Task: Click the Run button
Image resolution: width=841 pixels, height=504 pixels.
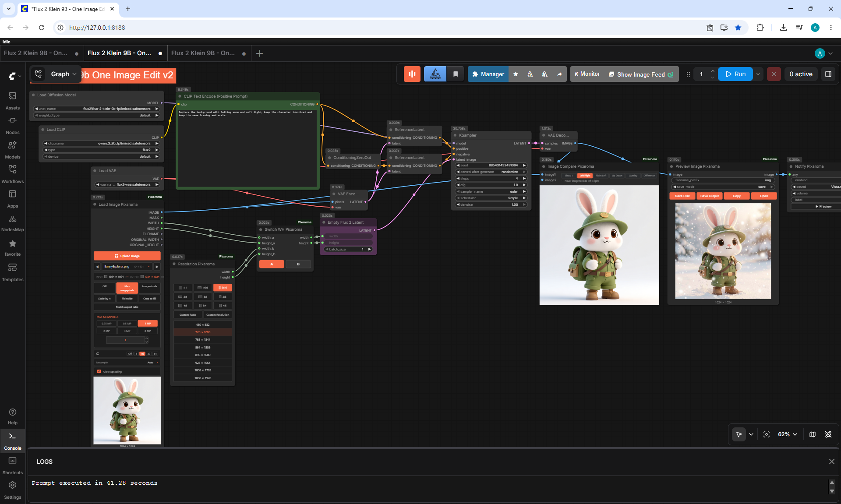Action: coord(736,74)
